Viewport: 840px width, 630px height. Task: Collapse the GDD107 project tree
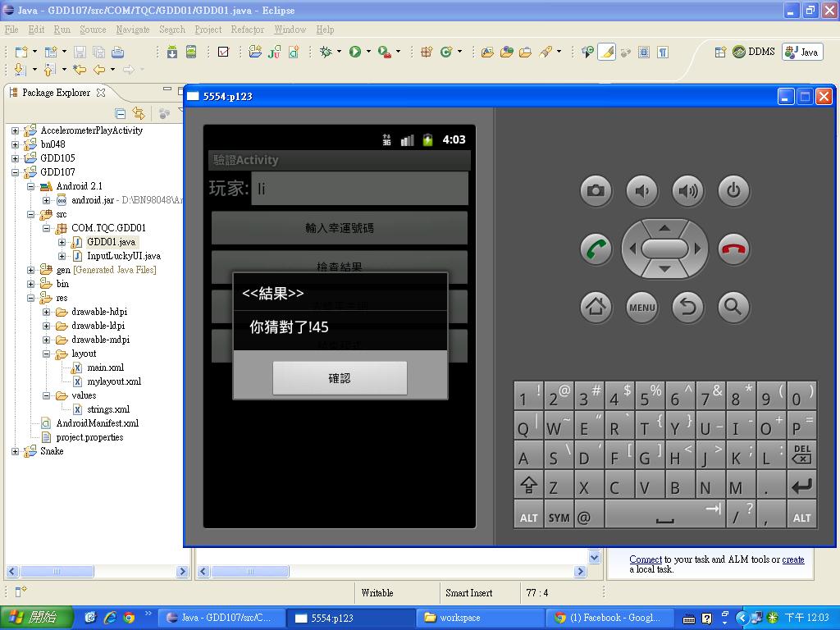[x=15, y=172]
